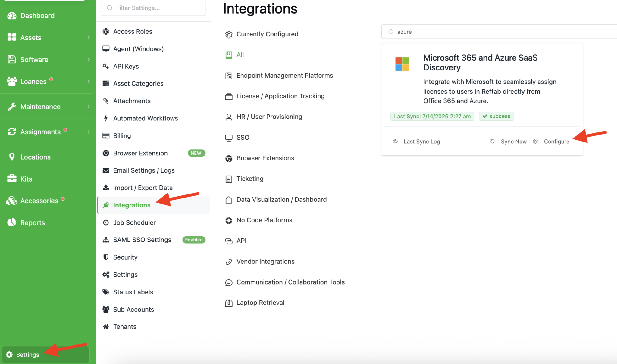
Task: Open Vendor Integrations category
Action: point(260,262)
